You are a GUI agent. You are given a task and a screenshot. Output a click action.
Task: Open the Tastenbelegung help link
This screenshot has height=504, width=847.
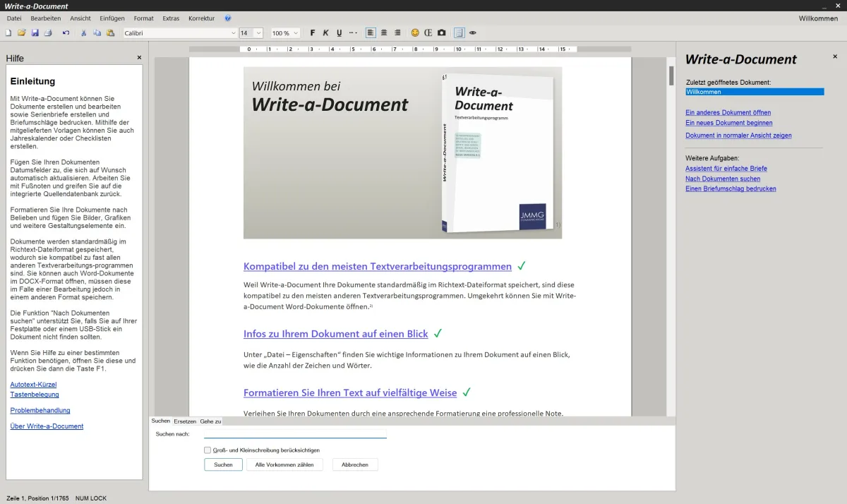pyautogui.click(x=35, y=395)
